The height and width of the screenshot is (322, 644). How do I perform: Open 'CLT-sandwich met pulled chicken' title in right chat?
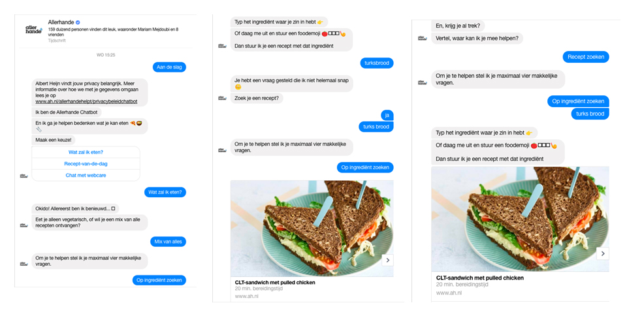479,278
